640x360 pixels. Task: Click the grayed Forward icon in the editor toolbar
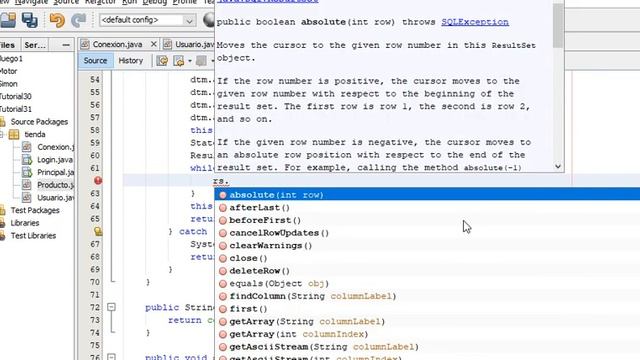[x=201, y=61]
